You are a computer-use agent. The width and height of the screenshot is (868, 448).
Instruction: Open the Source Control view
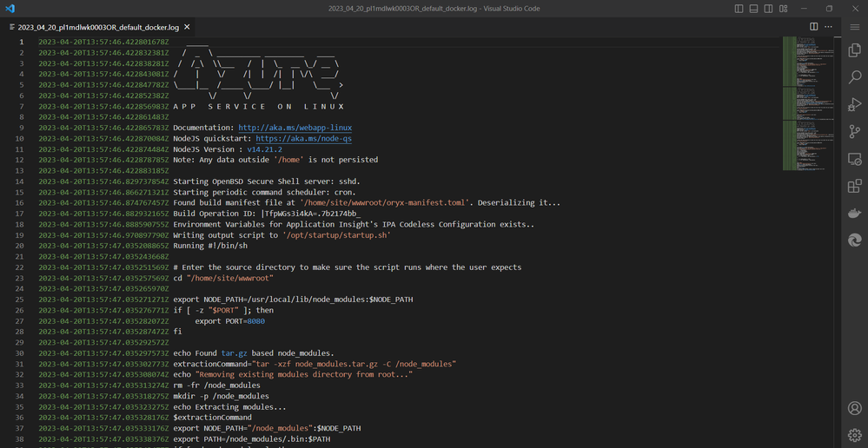pyautogui.click(x=855, y=132)
